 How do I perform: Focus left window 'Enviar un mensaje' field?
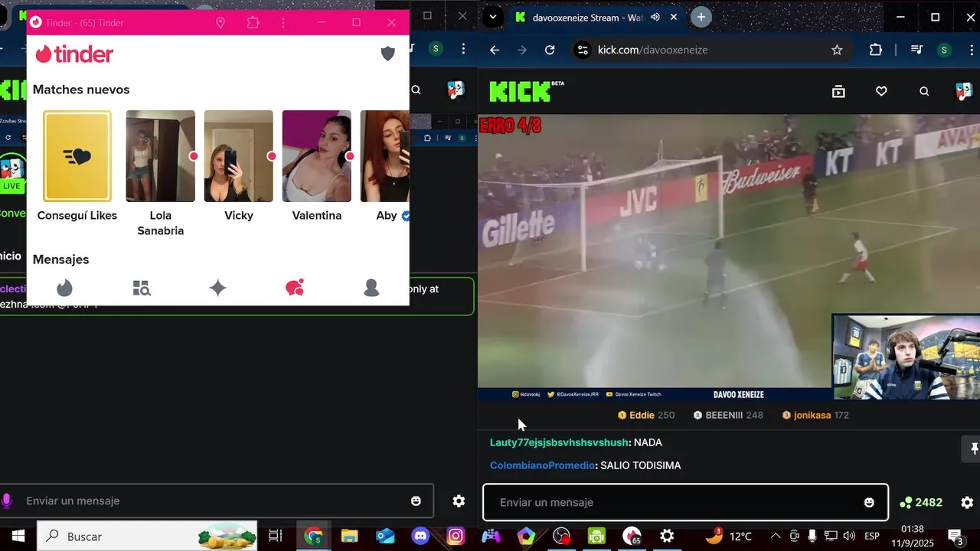(217, 500)
